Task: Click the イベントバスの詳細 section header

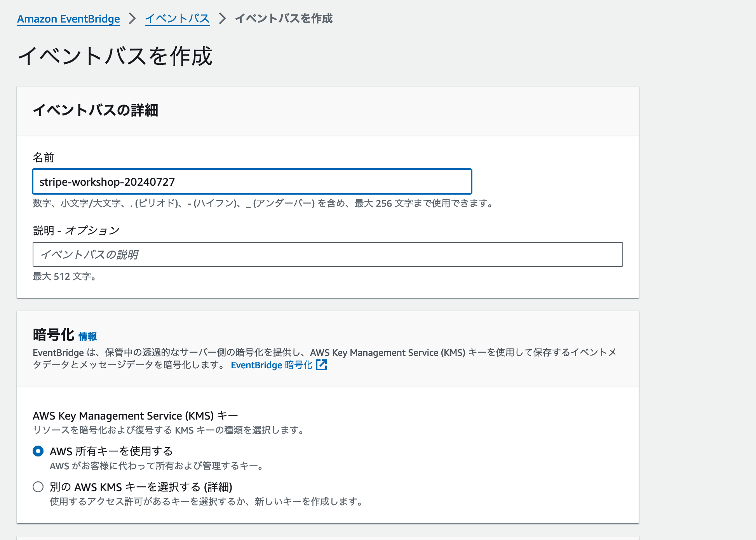Action: (97, 111)
